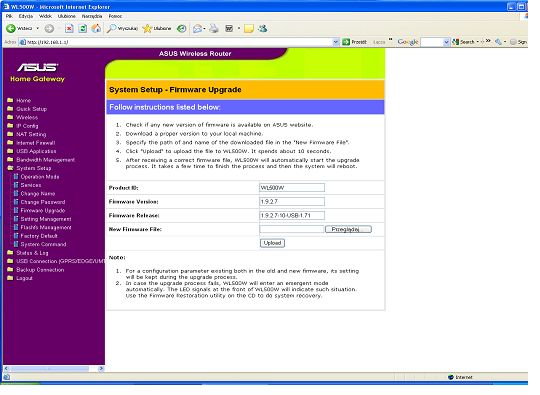
Task: Click the sidebar horizontal scrollbar left arrow
Action: pyautogui.click(x=6, y=368)
